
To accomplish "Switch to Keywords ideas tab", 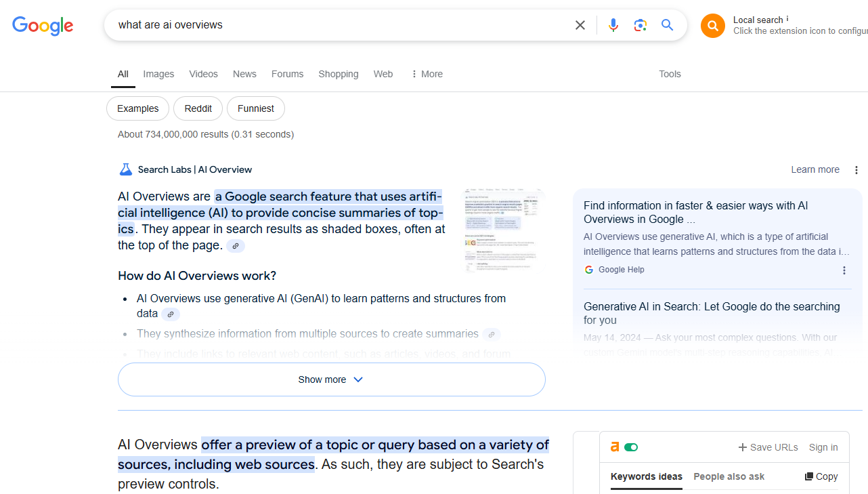I will tap(647, 476).
